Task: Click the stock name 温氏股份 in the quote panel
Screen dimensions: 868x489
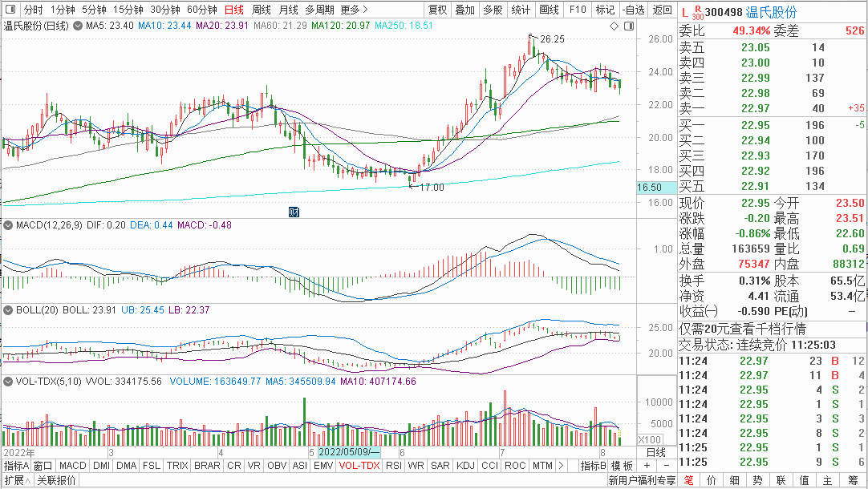Action: coord(771,12)
